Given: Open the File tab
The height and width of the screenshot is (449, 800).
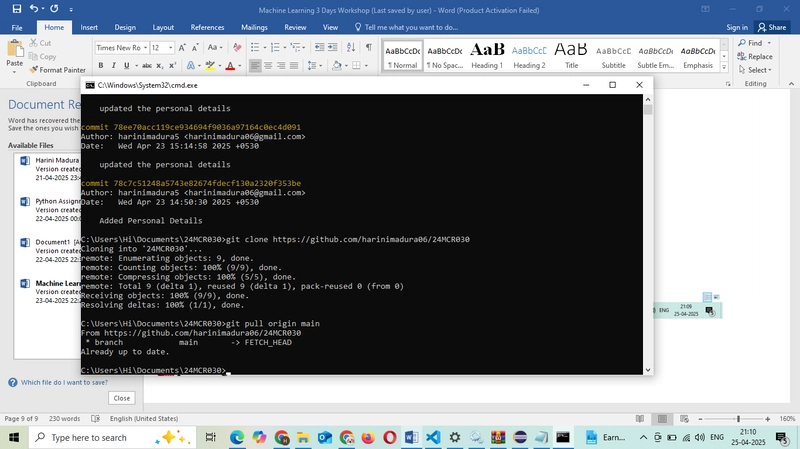Looking at the screenshot, I should pos(17,28).
